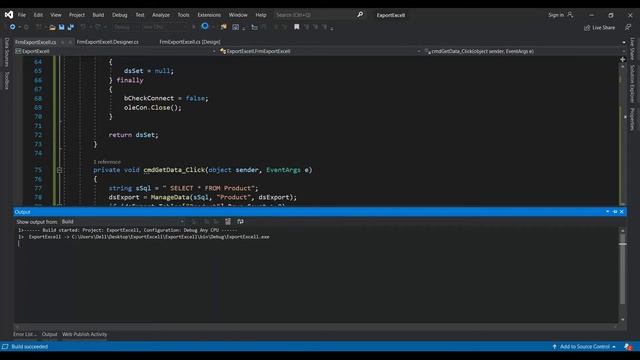This screenshot has height=360, width=640.
Task: Click the feedback icon right of Live Share
Action: pyautogui.click(x=628, y=27)
